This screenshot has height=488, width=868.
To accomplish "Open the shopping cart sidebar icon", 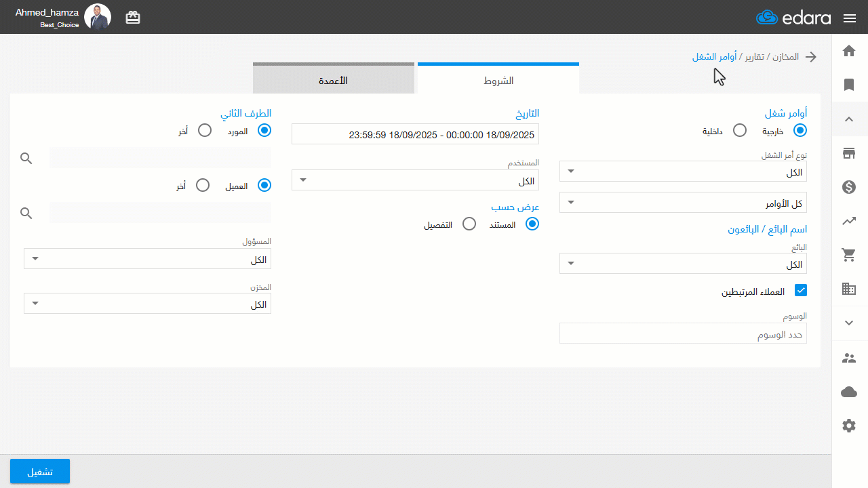I will [849, 255].
